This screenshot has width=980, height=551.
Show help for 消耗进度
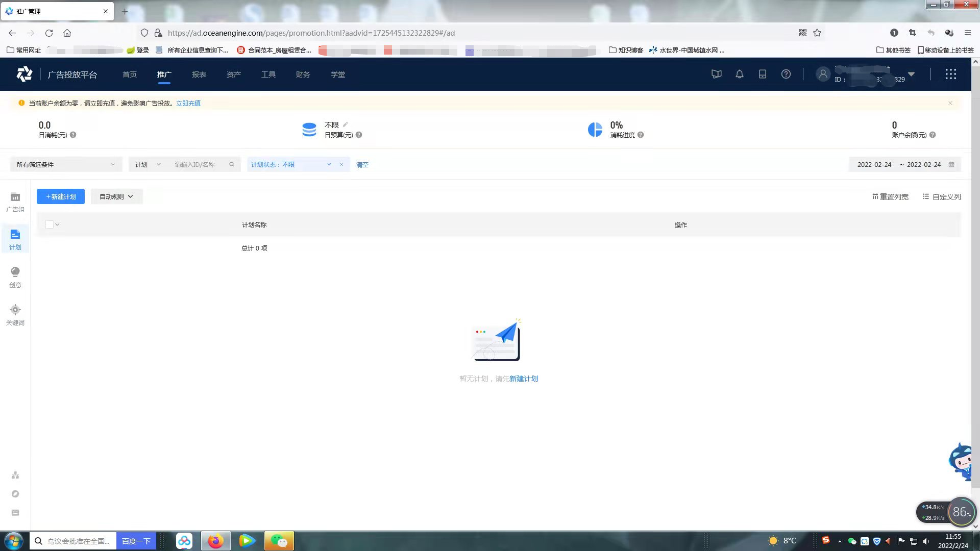point(641,135)
